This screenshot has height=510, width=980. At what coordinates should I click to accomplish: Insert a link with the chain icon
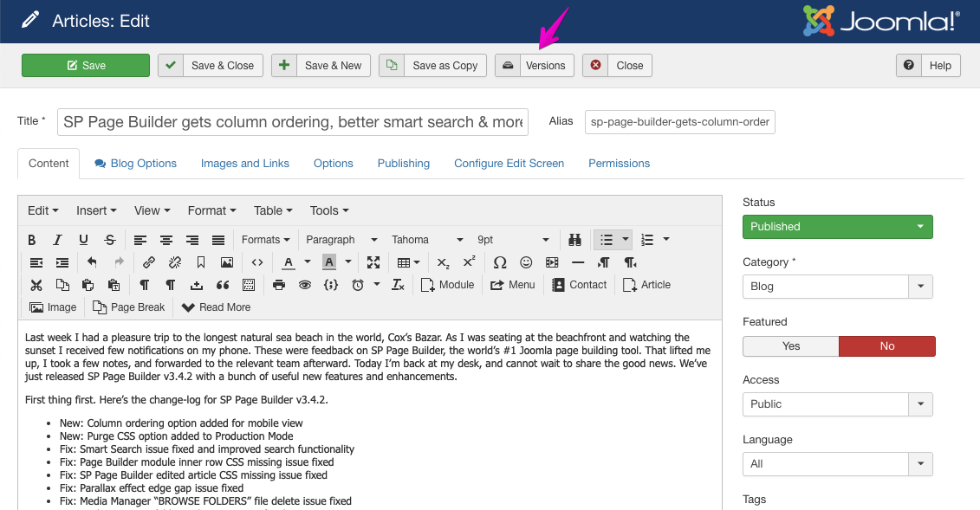coord(148,262)
